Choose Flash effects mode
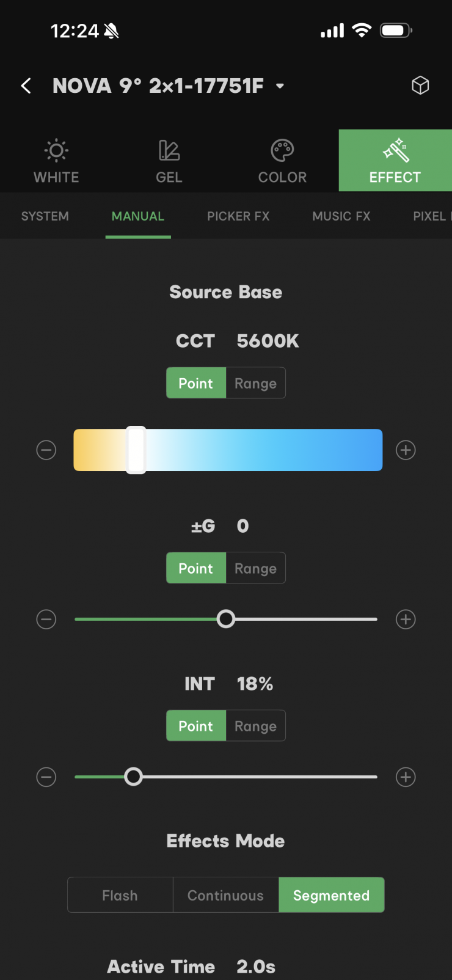This screenshot has width=452, height=980. tap(120, 895)
